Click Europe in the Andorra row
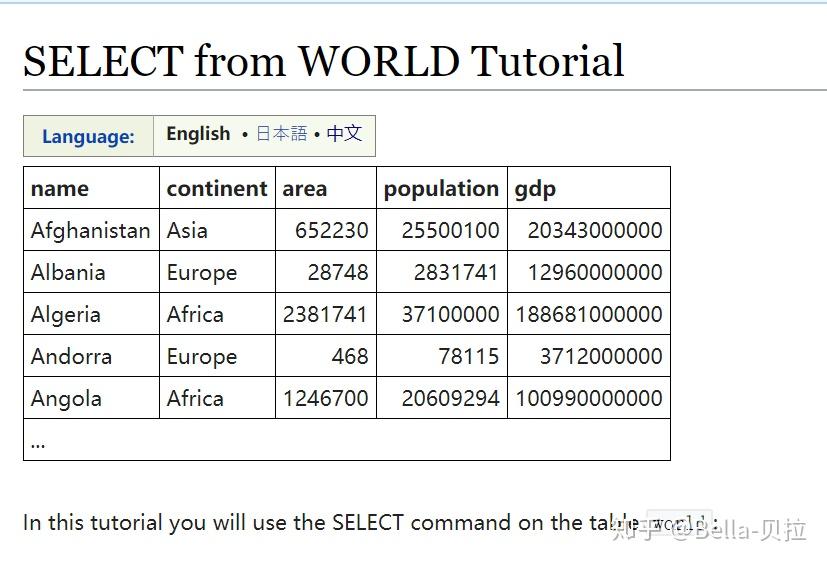 217,356
